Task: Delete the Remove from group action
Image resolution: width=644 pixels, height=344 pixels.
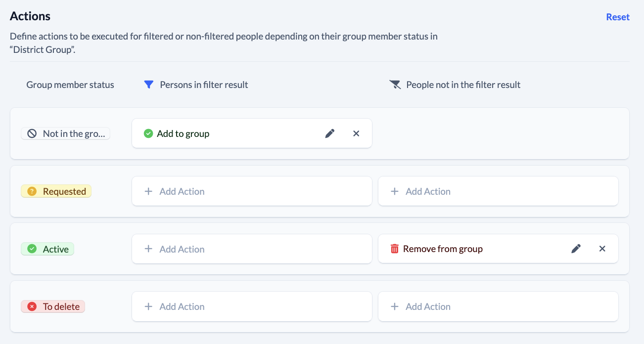Action: (x=602, y=249)
